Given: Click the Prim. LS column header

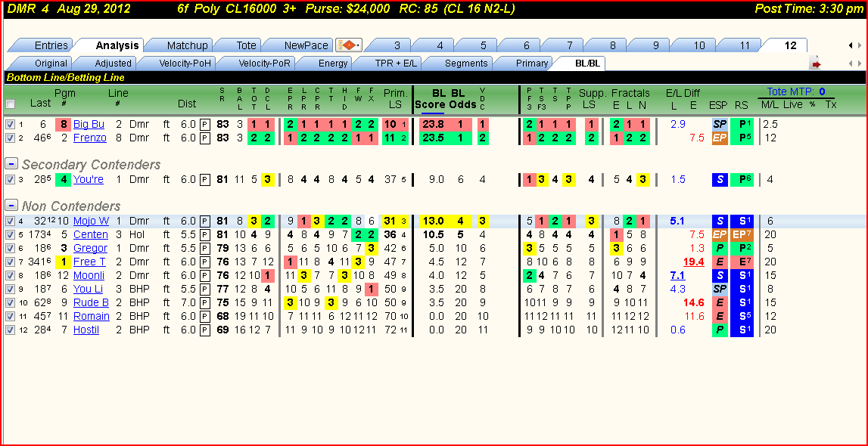Looking at the screenshot, I should (x=395, y=98).
